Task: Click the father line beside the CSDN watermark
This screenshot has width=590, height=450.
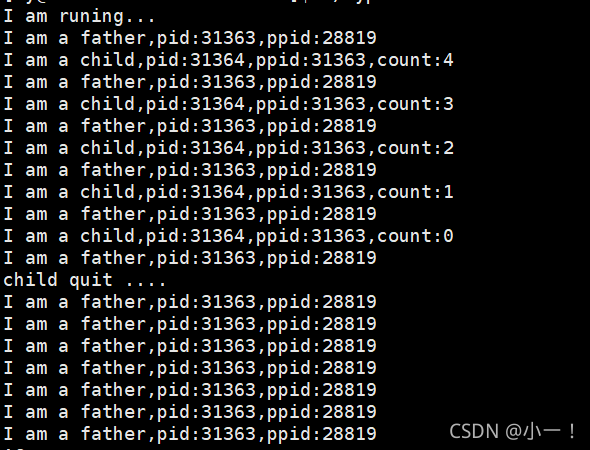Action: [190, 434]
